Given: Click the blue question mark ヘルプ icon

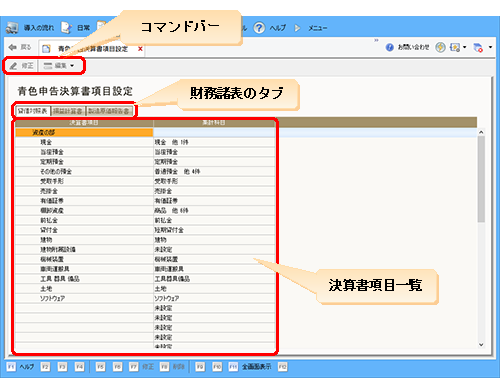Looking at the screenshot, I should tap(259, 28).
